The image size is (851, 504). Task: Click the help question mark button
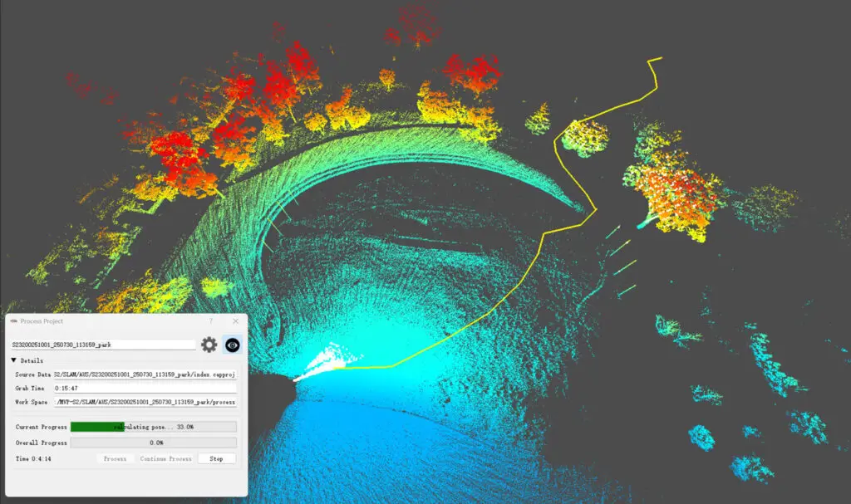coord(210,321)
